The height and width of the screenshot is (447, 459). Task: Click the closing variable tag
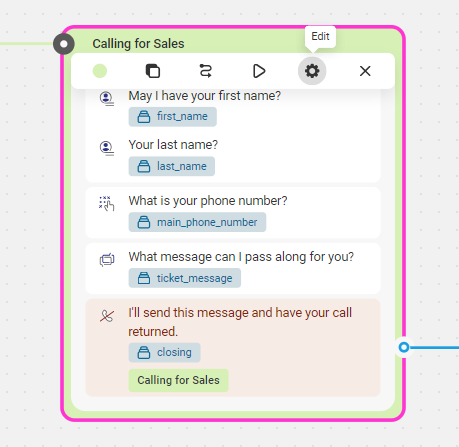pyautogui.click(x=165, y=352)
